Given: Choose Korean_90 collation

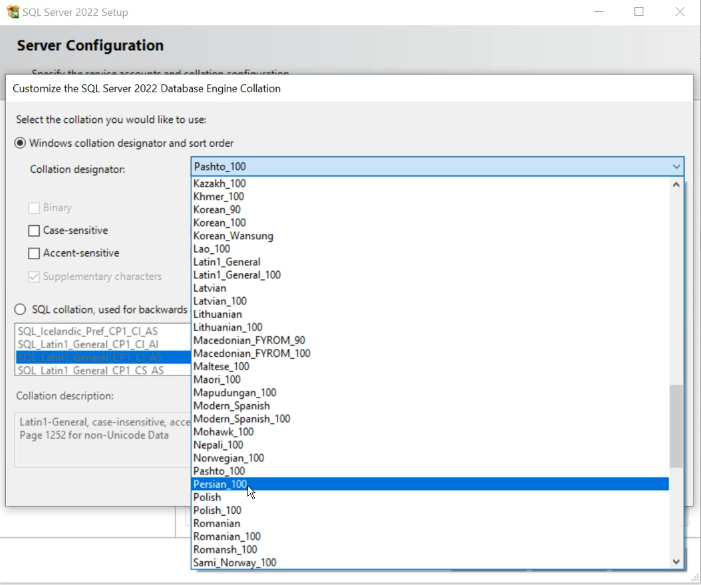Looking at the screenshot, I should click(430, 210).
